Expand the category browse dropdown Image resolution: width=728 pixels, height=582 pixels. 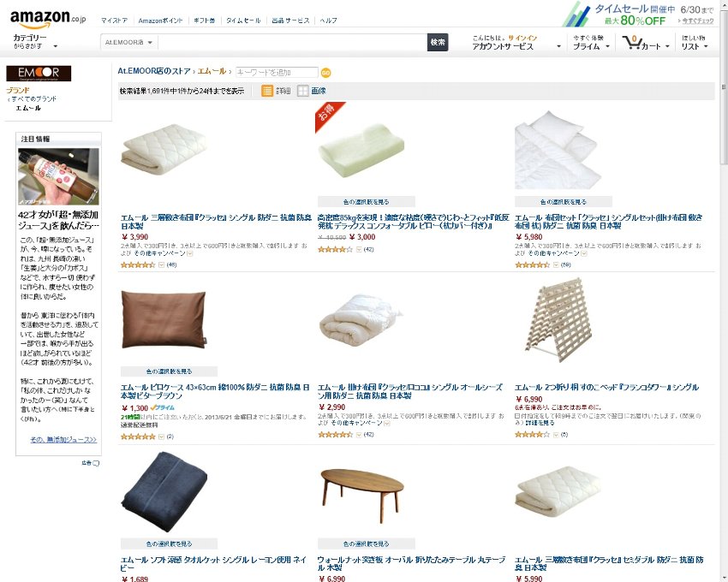point(35,42)
